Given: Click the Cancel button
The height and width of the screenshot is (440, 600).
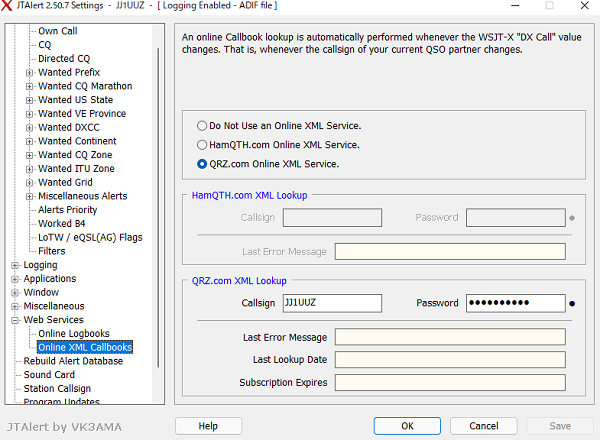Looking at the screenshot, I should tap(483, 426).
